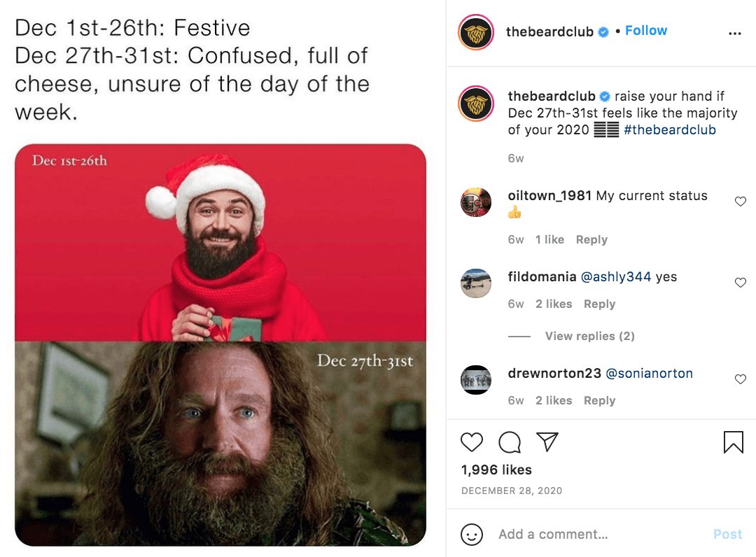Open the #thebeardclub hashtag link
This screenshot has width=756, height=557.
[x=669, y=129]
